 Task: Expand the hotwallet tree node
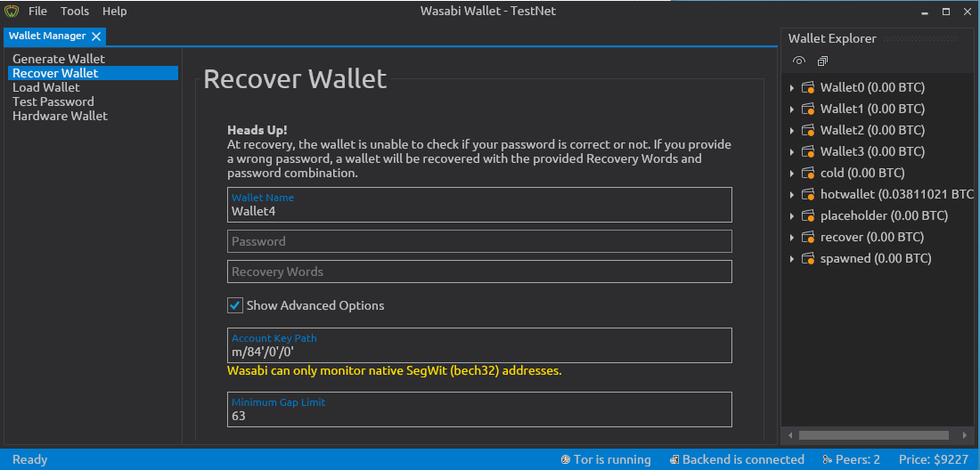792,195
